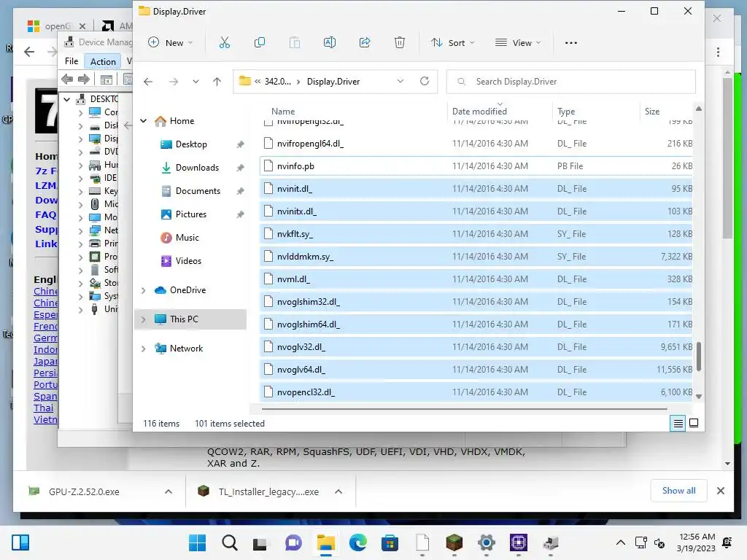The width and height of the screenshot is (747, 560).
Task: Refresh the Display.Driver folder
Action: 425,81
